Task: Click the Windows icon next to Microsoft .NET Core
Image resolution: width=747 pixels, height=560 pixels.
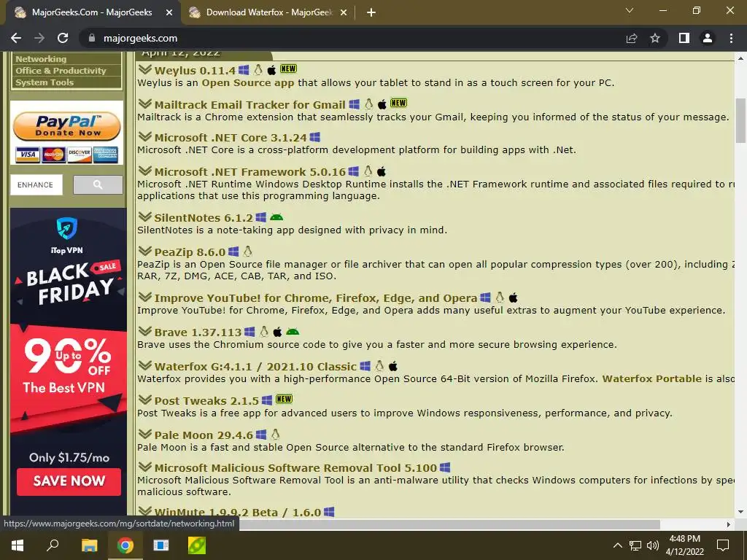Action: (315, 137)
